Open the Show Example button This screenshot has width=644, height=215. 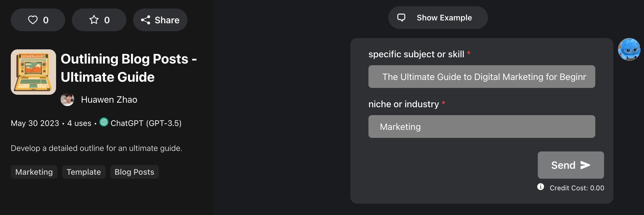pos(438,18)
